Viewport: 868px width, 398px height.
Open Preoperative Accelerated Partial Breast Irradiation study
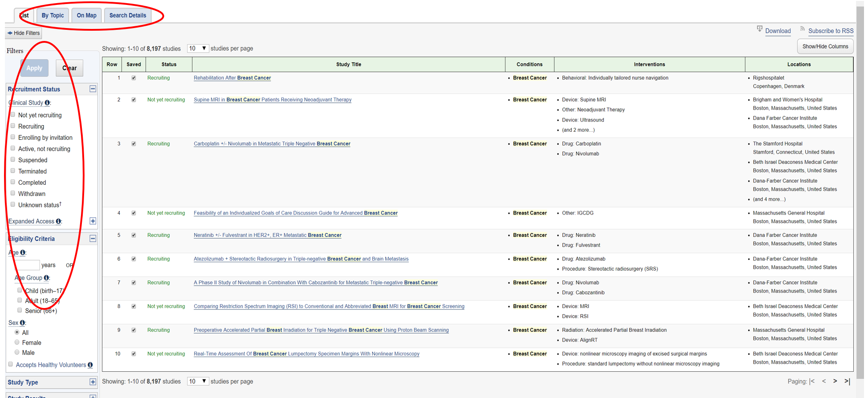[321, 330]
